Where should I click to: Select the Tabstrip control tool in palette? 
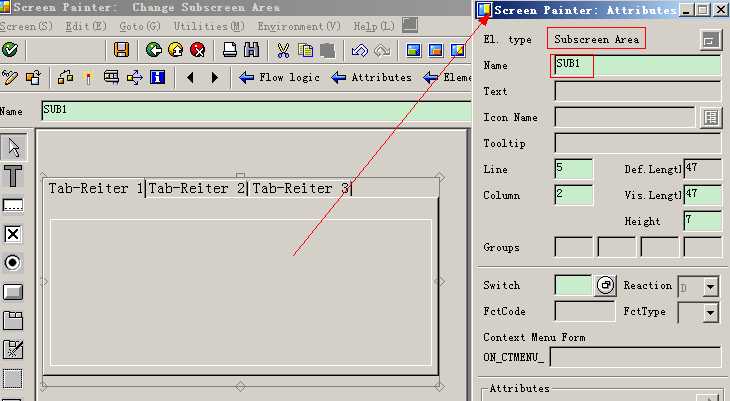coord(13,321)
